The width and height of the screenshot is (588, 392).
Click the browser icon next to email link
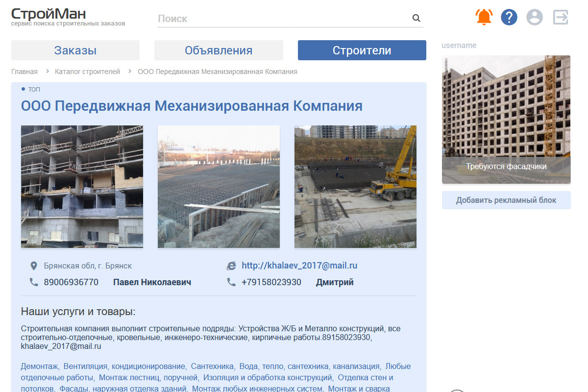pyautogui.click(x=231, y=266)
